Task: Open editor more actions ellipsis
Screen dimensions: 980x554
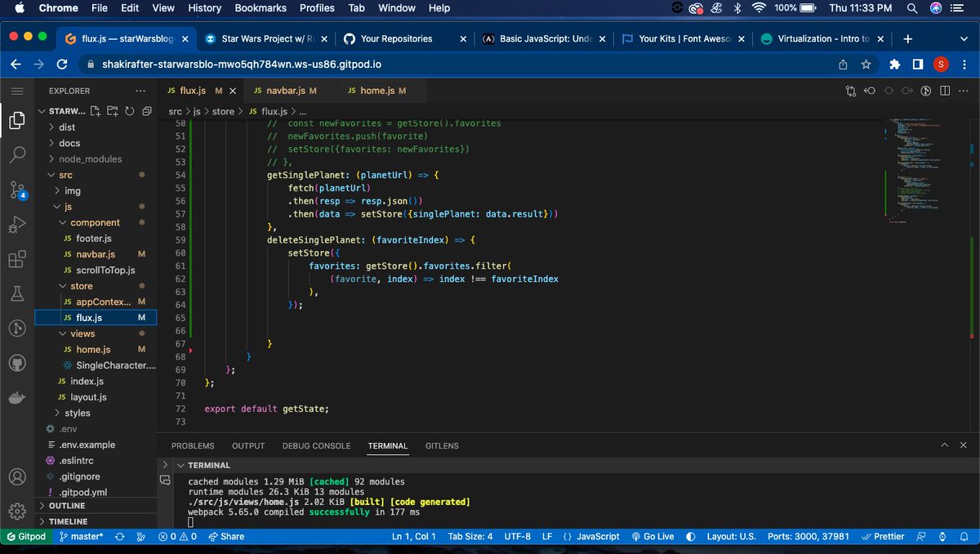Action: [964, 91]
